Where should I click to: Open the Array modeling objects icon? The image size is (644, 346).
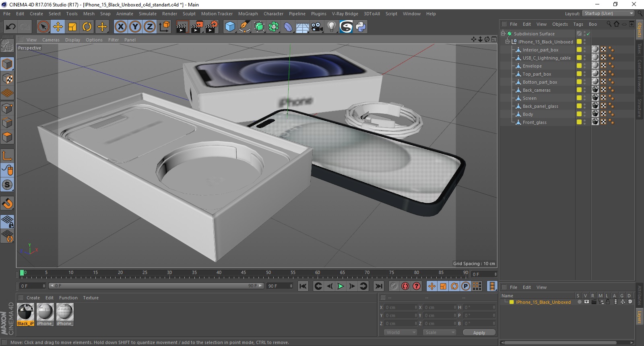(x=274, y=27)
